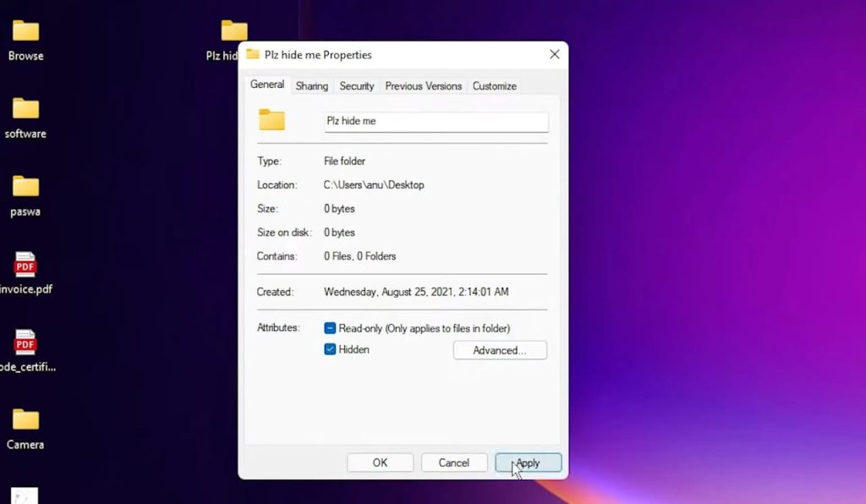This screenshot has height=504, width=866.
Task: Select the invoice.pdf file icon
Action: pos(25,266)
